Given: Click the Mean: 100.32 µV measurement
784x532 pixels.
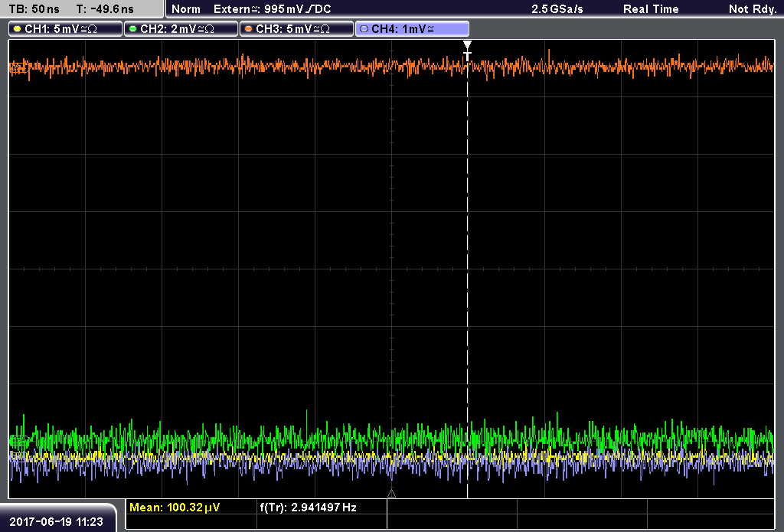Looking at the screenshot, I should click(x=175, y=508).
